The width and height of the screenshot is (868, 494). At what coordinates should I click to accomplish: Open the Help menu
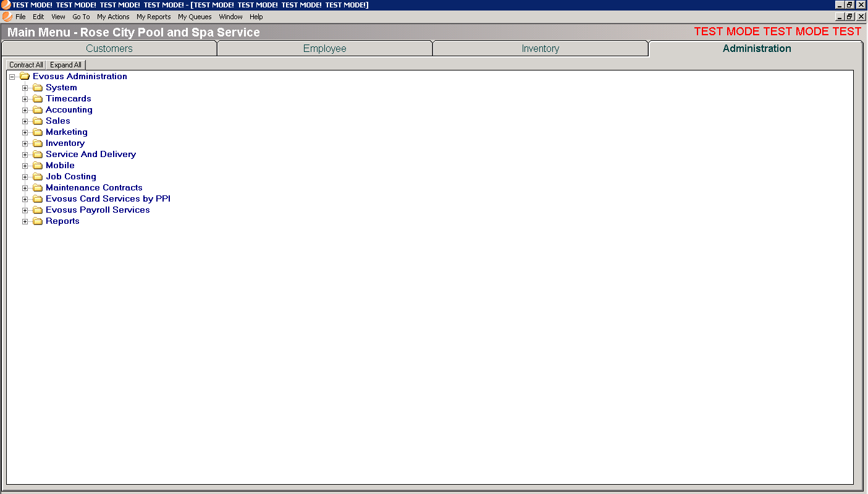pos(256,17)
